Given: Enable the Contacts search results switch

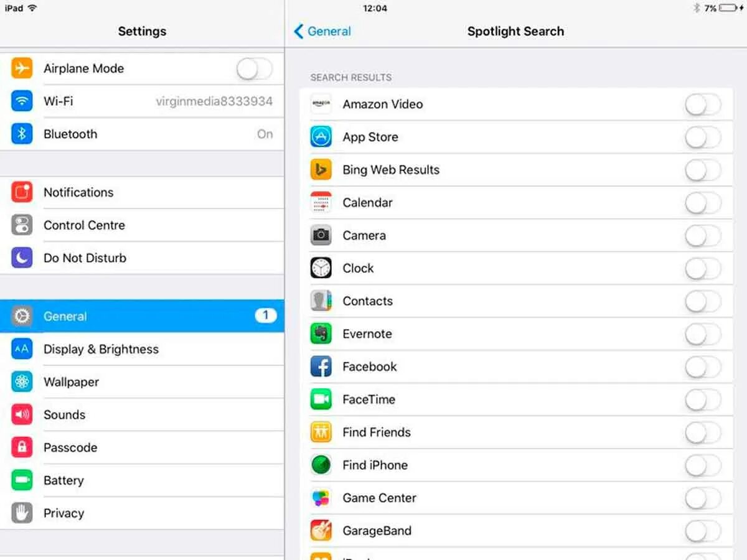Looking at the screenshot, I should coord(703,301).
